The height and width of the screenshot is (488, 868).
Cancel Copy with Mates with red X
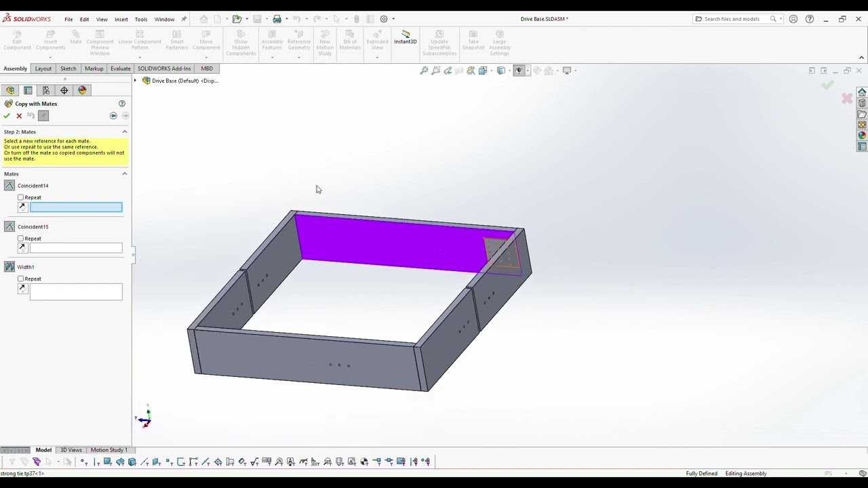[x=19, y=116]
